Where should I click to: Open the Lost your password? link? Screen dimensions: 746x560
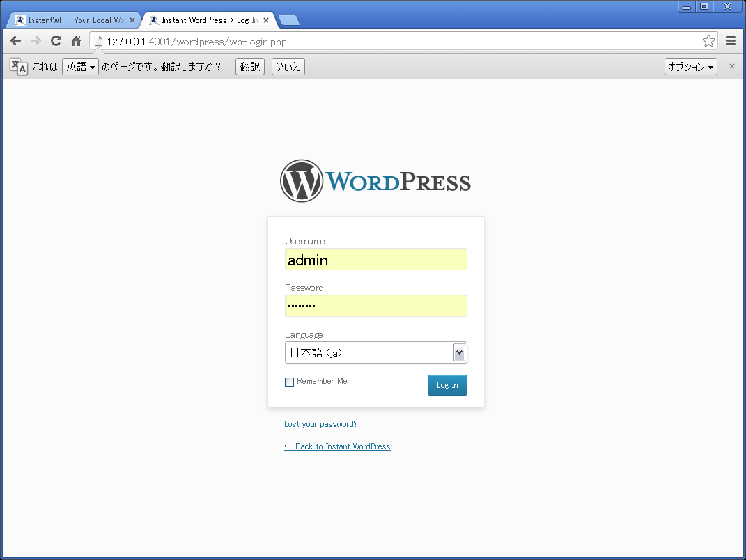pos(320,424)
